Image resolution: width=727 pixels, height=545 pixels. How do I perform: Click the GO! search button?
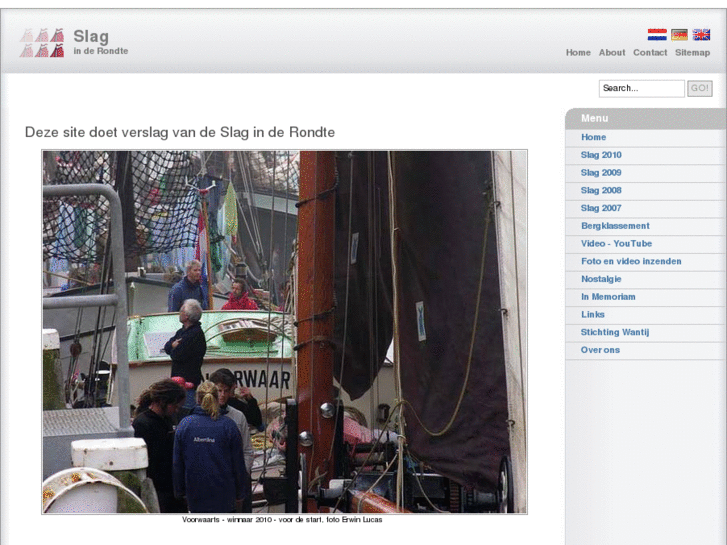(x=700, y=88)
